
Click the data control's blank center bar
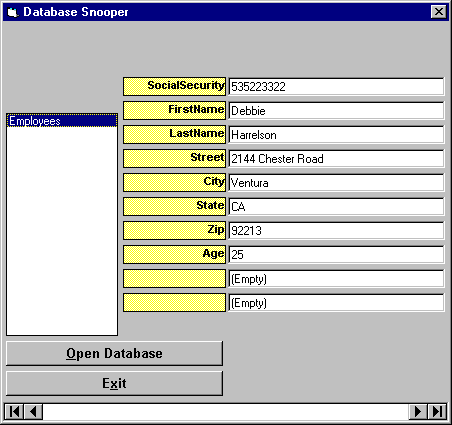pos(226,412)
